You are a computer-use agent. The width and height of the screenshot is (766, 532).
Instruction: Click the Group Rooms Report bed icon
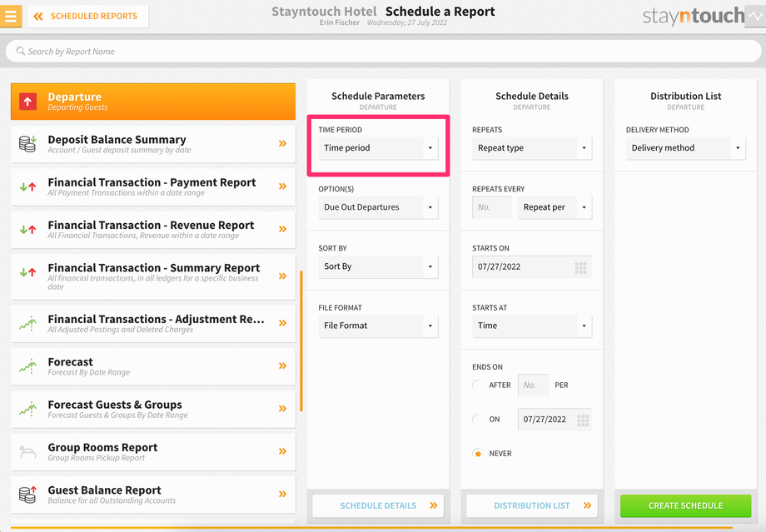click(x=27, y=451)
